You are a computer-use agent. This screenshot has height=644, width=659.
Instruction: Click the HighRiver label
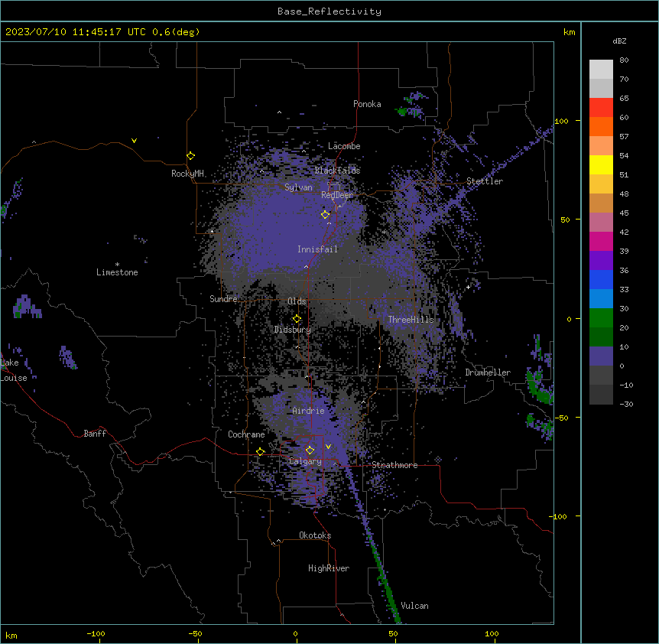329,568
